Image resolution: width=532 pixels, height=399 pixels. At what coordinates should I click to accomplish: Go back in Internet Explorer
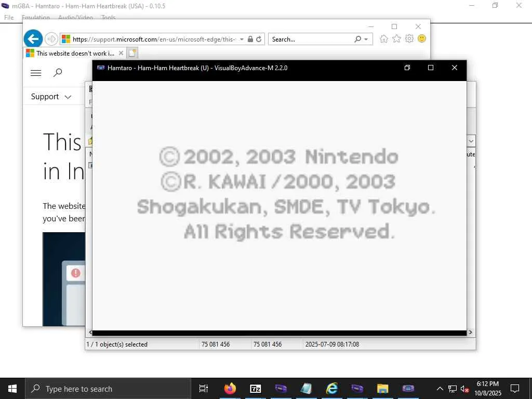[x=33, y=39]
